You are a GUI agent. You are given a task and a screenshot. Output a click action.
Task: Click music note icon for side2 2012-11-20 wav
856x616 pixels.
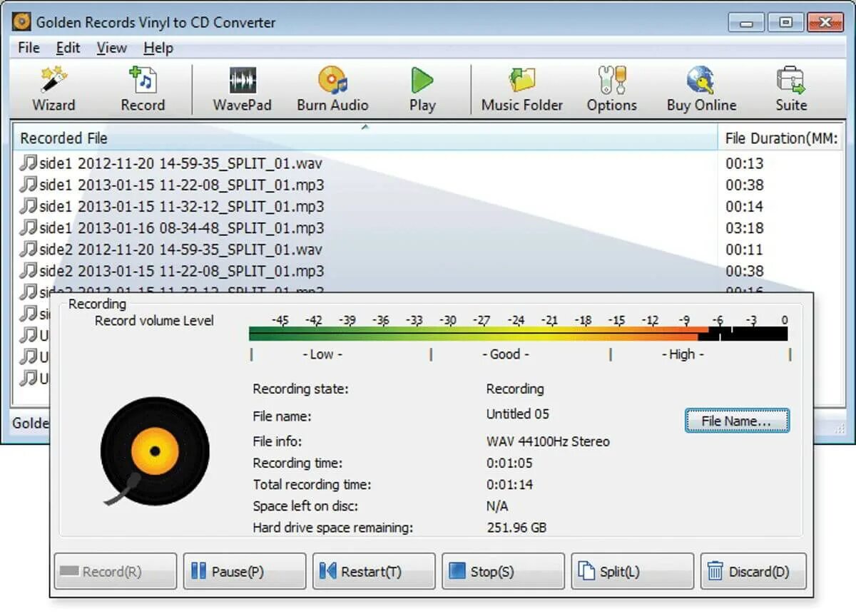click(28, 249)
